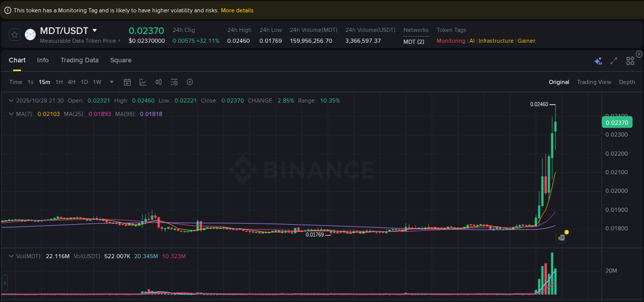Screen dimensions: 644x302
Task: Open the chart style selector icon
Action: (x=142, y=82)
